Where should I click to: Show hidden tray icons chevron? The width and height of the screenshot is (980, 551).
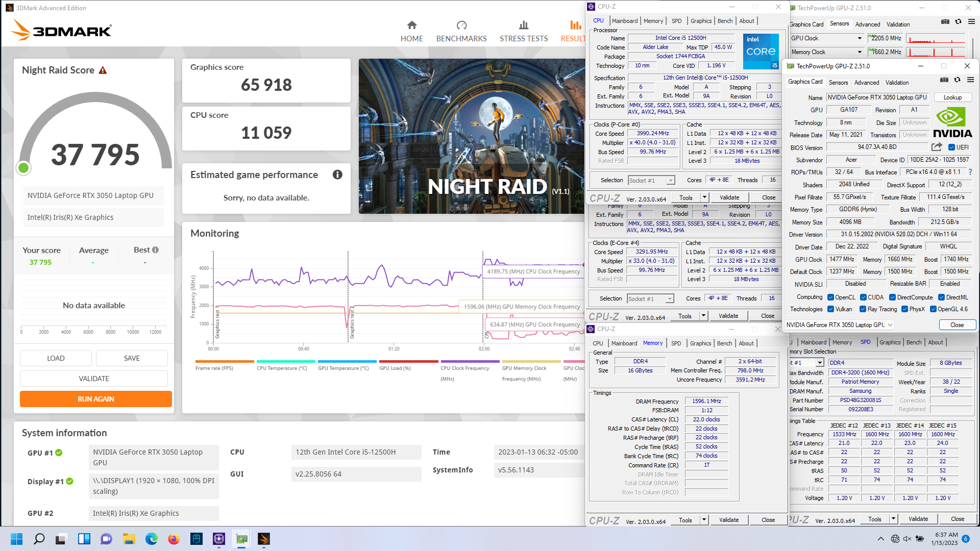coord(881,539)
